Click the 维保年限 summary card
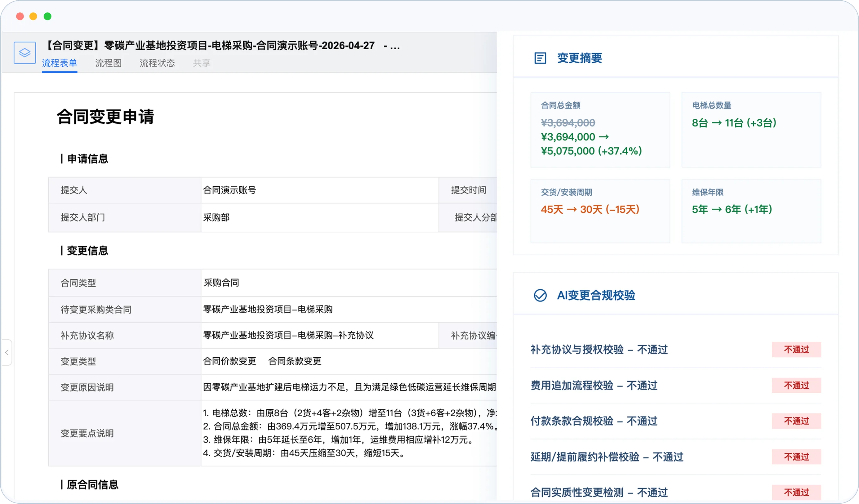The width and height of the screenshot is (859, 504). click(751, 211)
